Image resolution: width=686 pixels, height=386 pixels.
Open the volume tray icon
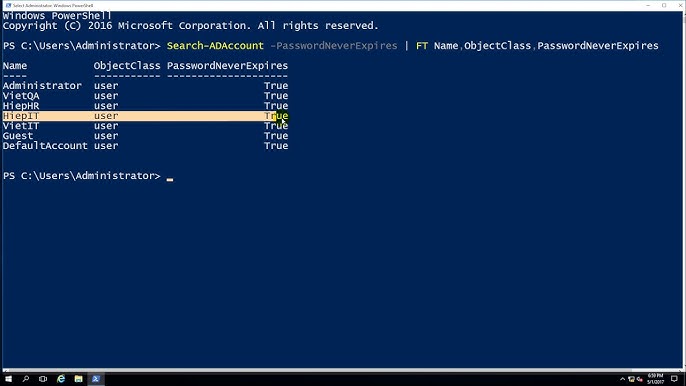(x=640, y=379)
